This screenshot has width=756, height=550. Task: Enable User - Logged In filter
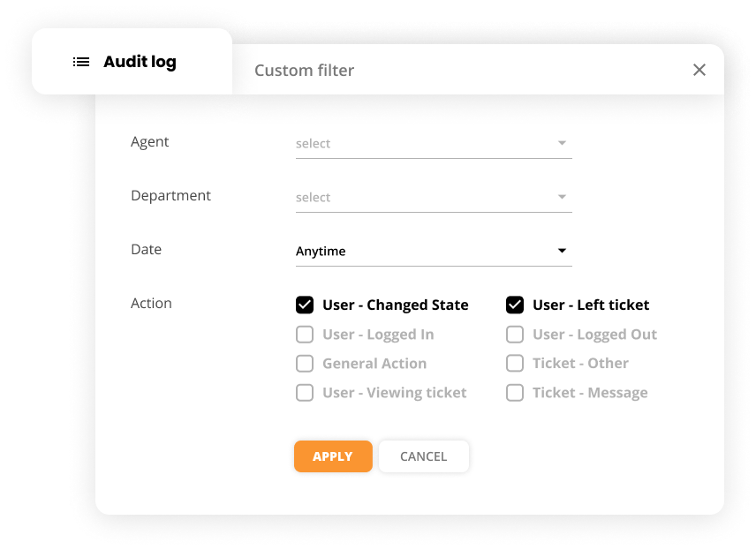[x=305, y=334]
